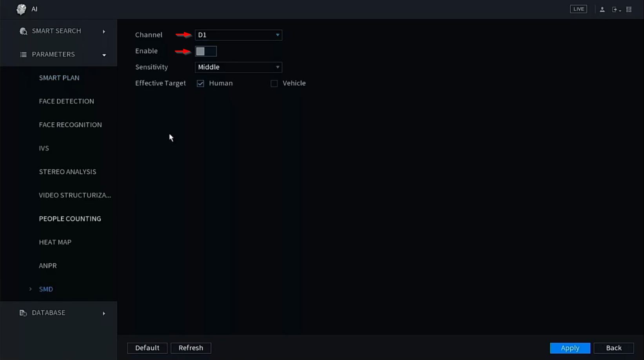This screenshot has width=644, height=360.
Task: Open the Smart Plan menu item
Action: (59, 78)
